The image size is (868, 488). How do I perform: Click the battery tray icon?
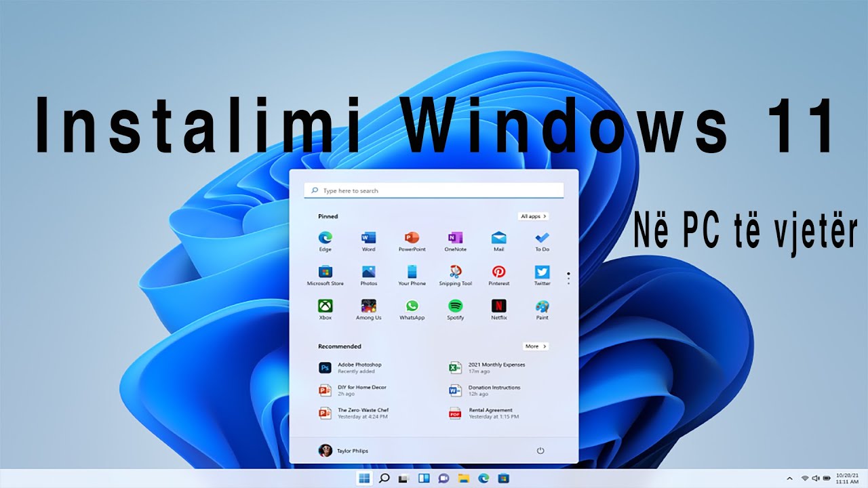[827, 479]
